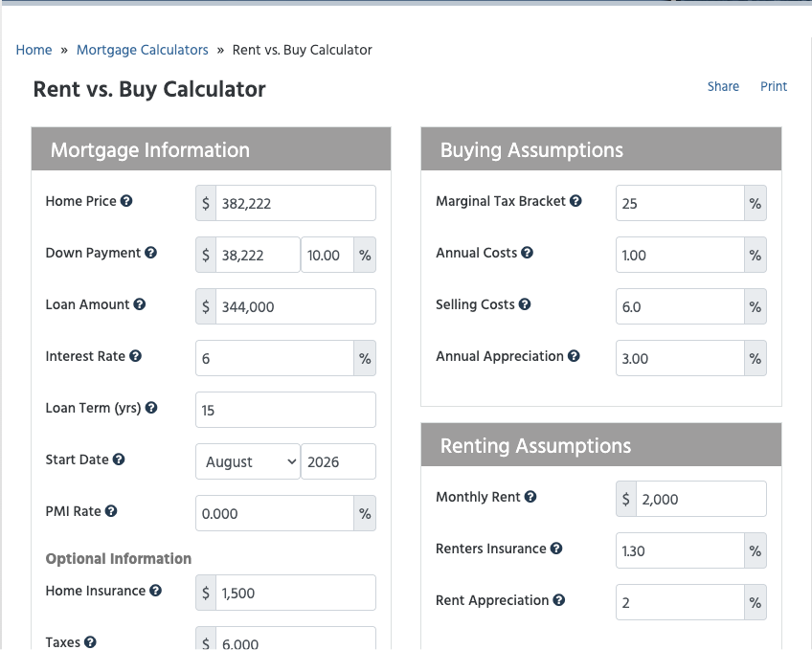The height and width of the screenshot is (650, 812).
Task: Focus the Home Insurance input field
Action: (296, 593)
